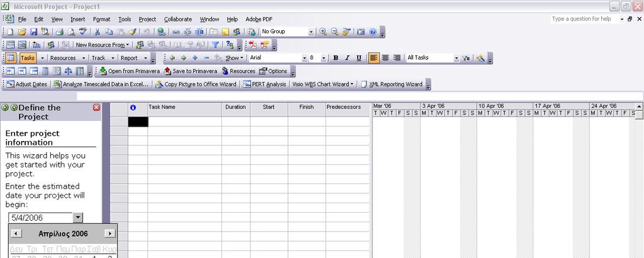Save the project with the floppy icon
Screen dimensions: 644x258
tap(34, 31)
